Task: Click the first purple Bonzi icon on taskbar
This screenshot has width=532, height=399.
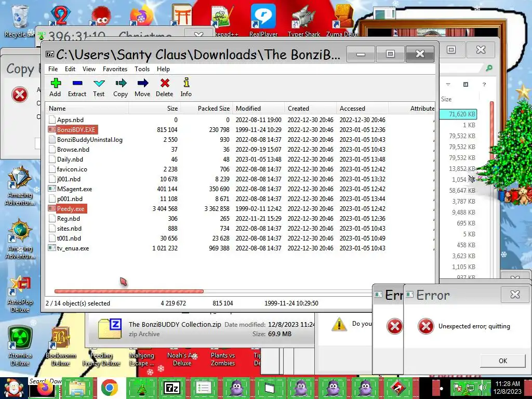Action: [236, 388]
